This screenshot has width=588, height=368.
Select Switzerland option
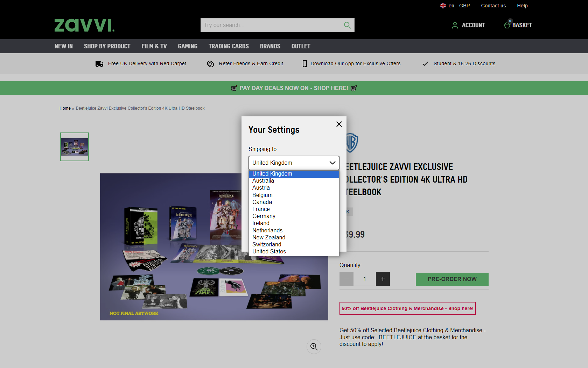(294, 245)
